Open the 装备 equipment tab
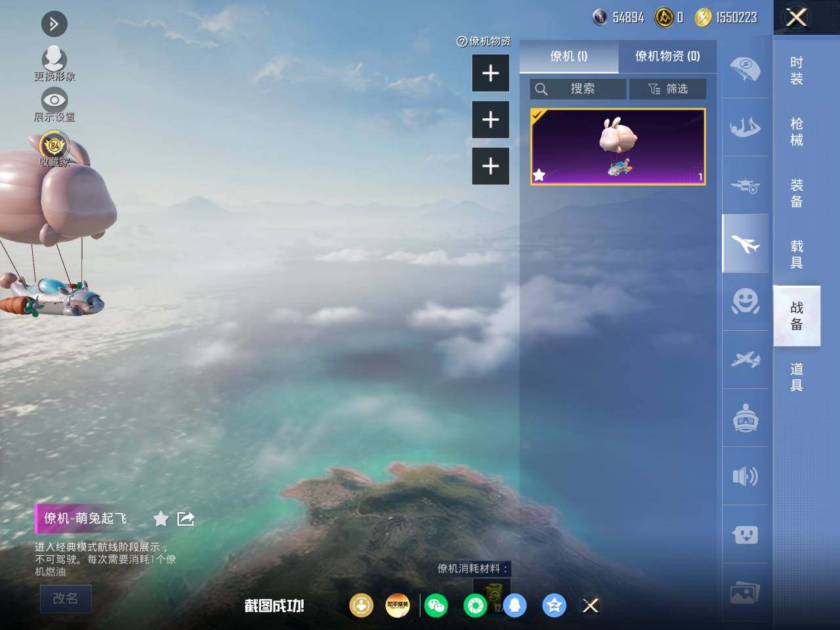Viewport: 840px width, 630px height. click(x=797, y=193)
